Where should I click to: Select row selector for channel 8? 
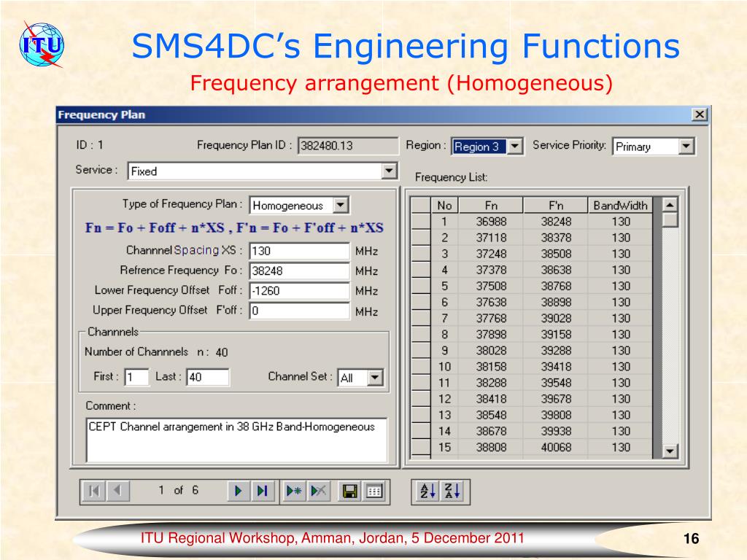coord(421,335)
